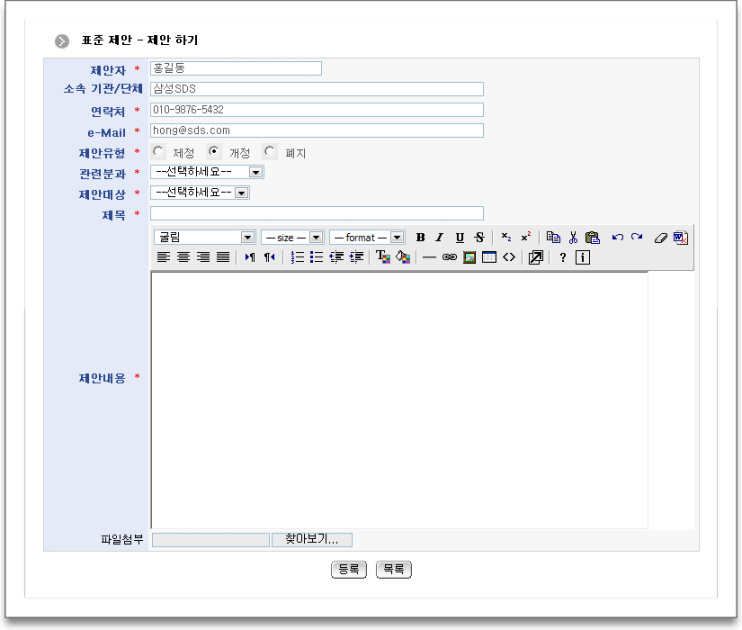742x630 pixels.
Task: Apply italic formatting in the editor toolbar
Action: pyautogui.click(x=439, y=237)
